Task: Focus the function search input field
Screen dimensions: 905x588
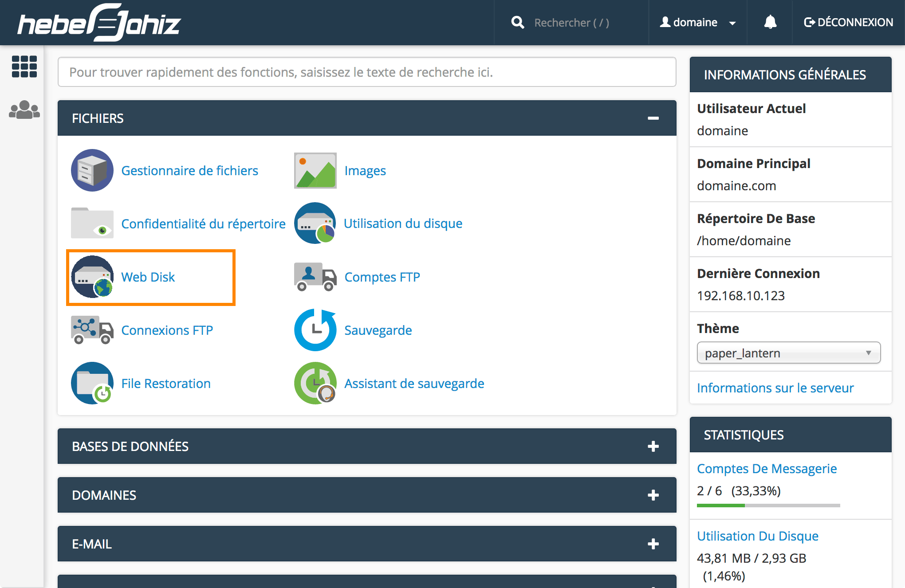Action: [367, 72]
